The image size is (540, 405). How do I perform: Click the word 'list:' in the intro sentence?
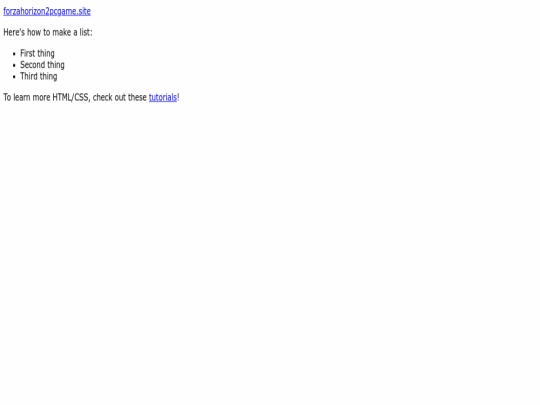click(x=86, y=32)
